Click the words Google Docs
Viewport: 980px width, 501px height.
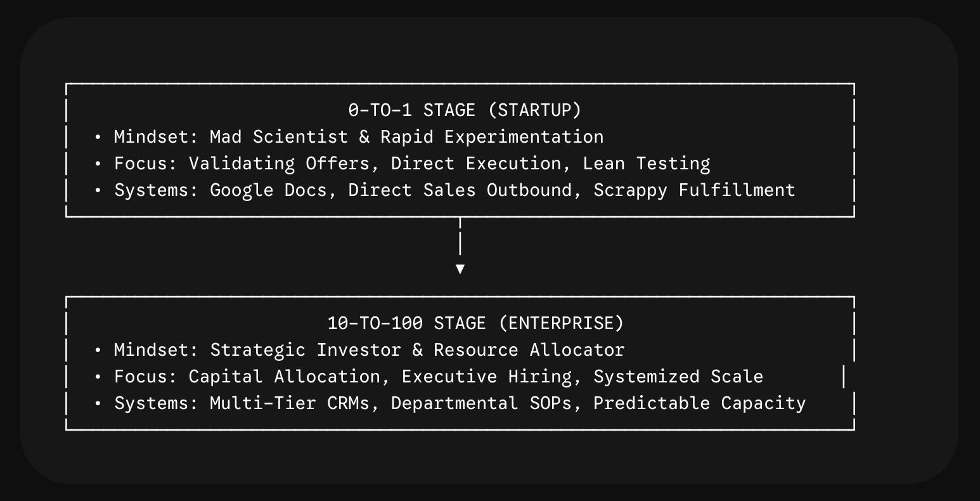click(268, 190)
